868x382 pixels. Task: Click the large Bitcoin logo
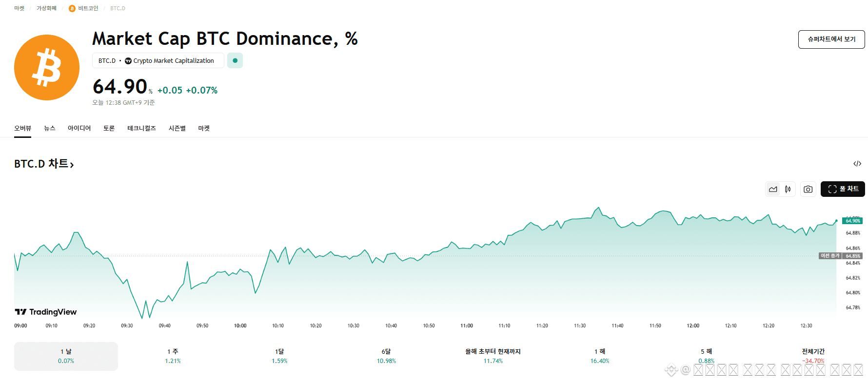point(47,67)
